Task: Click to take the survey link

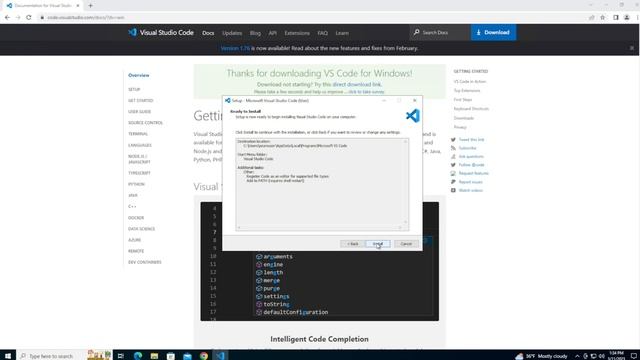Action: tap(366, 92)
